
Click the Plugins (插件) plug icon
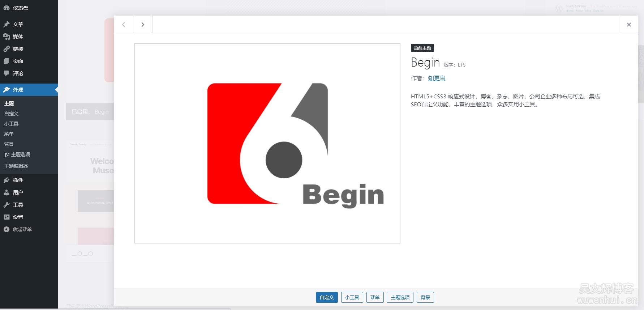[x=7, y=180]
